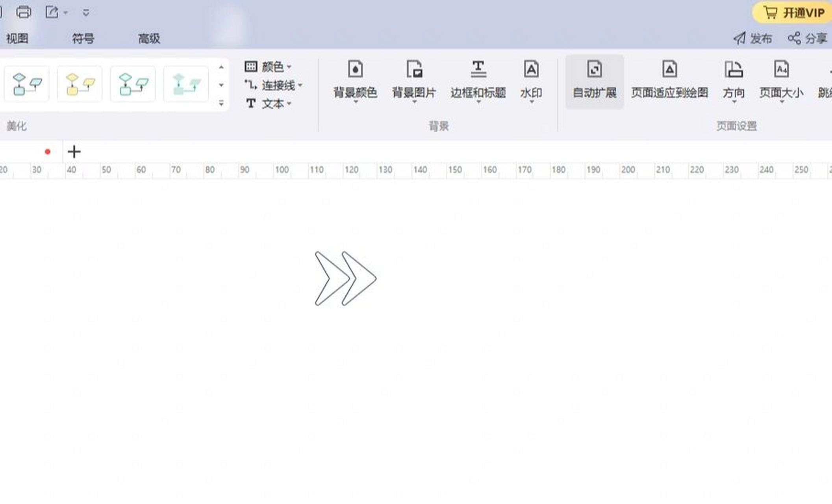Viewport: 832px width, 504px height.
Task: Expand the 连接线 connector dropdown
Action: coord(278,85)
